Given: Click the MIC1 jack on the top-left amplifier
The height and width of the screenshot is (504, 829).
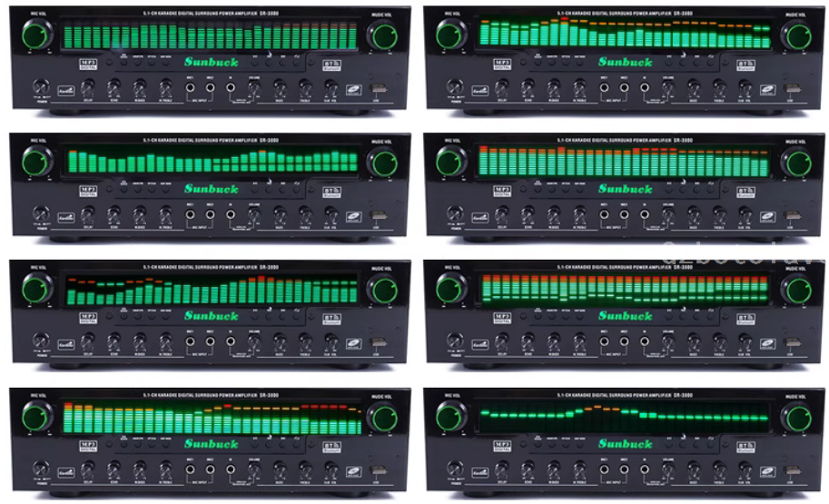Looking at the screenshot, I should click(190, 87).
